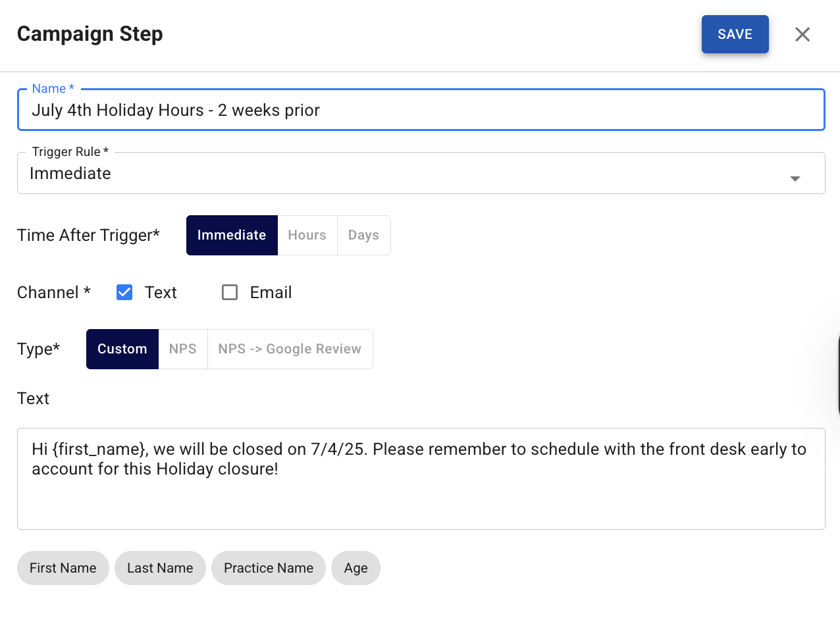840x620 pixels.
Task: Select Days for Time After Trigger
Action: 363,235
